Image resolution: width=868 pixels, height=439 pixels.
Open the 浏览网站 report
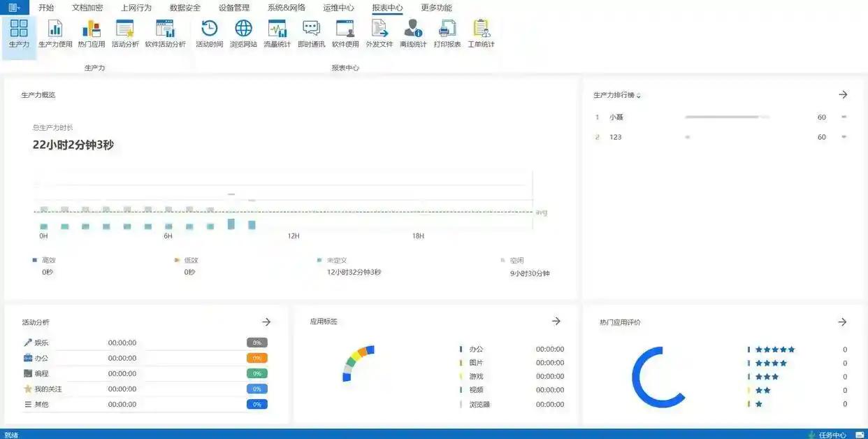coord(243,34)
